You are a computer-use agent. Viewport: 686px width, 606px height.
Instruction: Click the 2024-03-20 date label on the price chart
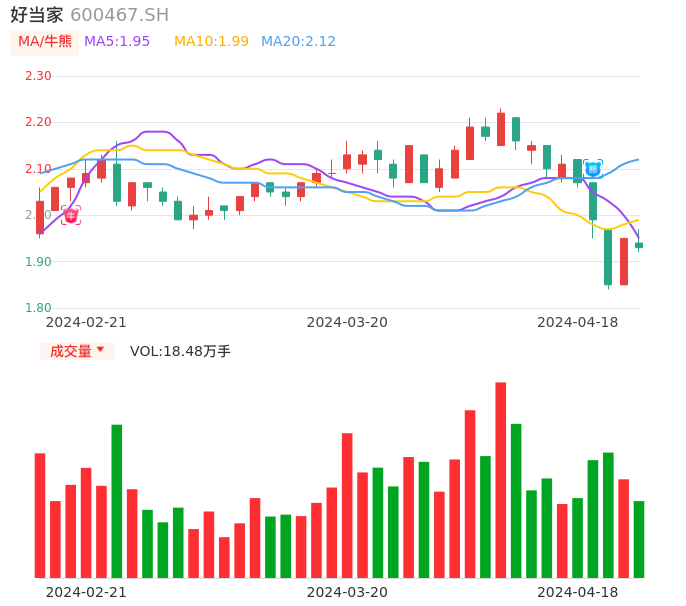pyautogui.click(x=347, y=322)
